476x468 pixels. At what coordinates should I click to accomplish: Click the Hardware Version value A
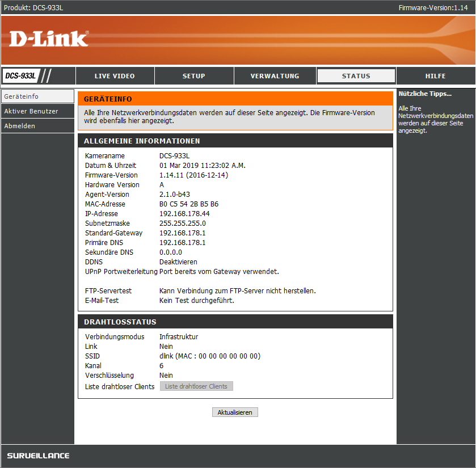pyautogui.click(x=162, y=185)
